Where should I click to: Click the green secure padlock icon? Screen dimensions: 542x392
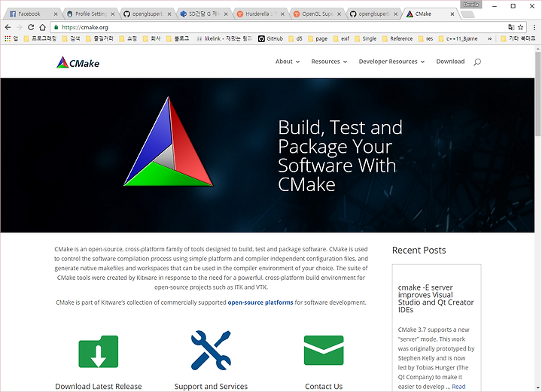coord(56,27)
